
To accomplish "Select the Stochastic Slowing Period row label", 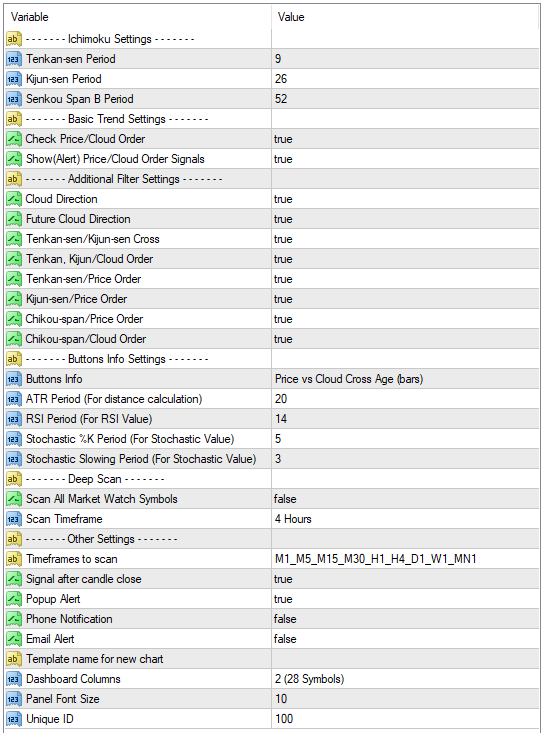I will tap(141, 459).
